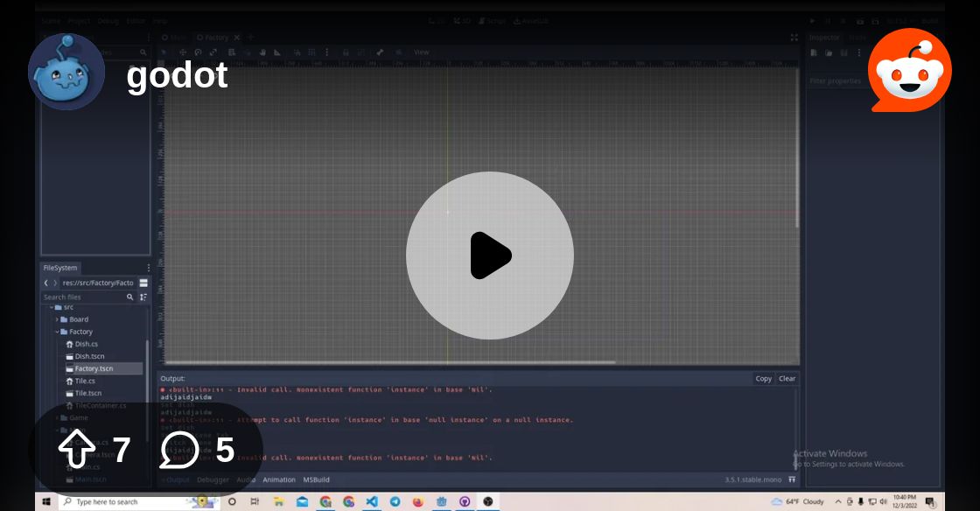Open File Explorer from the taskbar
Viewport: 980px width, 511px height.
279,501
